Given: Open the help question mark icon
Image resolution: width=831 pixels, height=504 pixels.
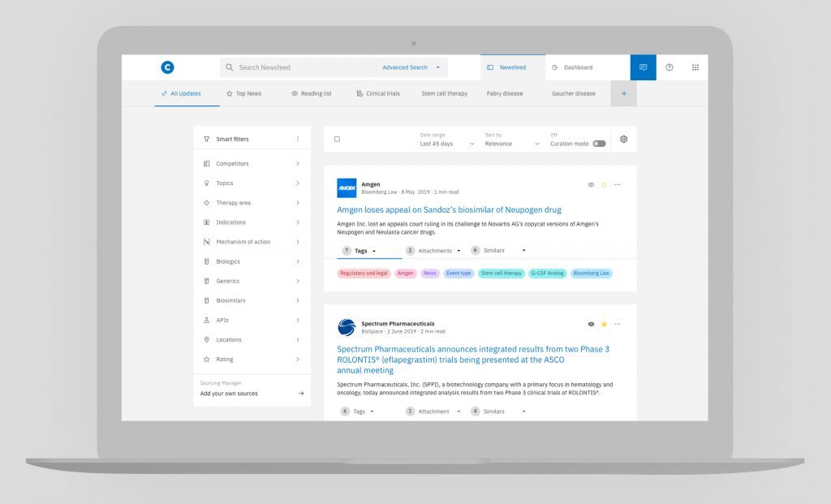Looking at the screenshot, I should 670,67.
